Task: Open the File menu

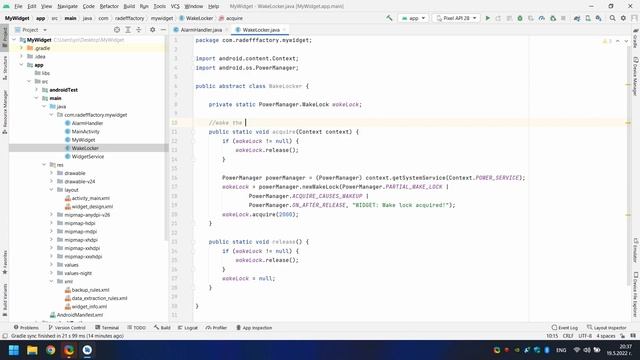Action: (x=18, y=6)
